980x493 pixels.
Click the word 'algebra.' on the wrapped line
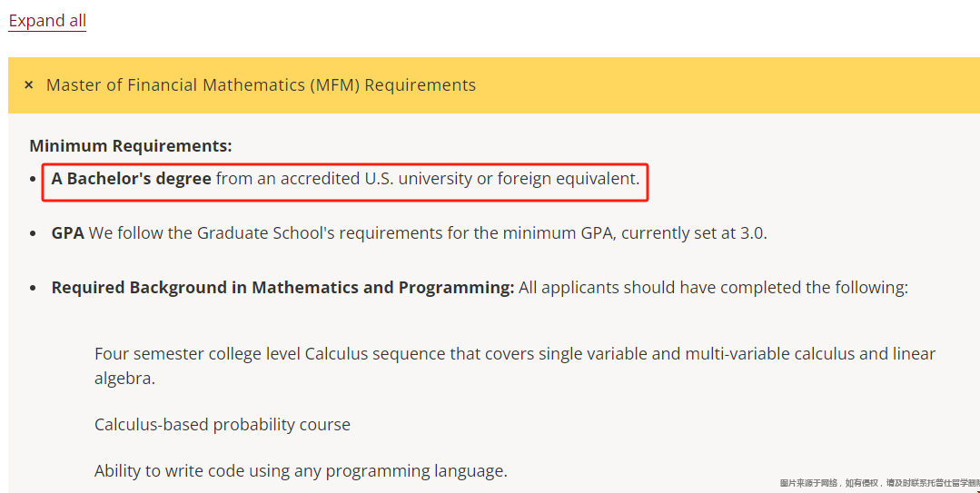pos(125,379)
